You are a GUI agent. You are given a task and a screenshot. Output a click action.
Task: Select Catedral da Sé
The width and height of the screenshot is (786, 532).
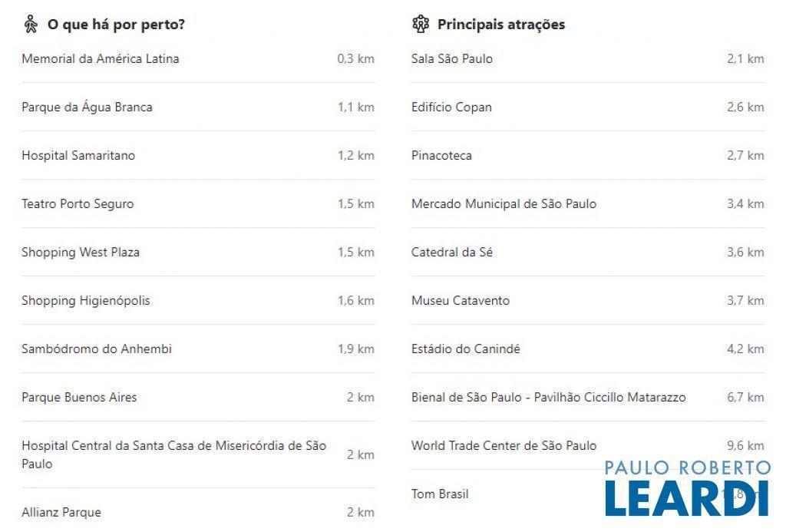coord(452,252)
